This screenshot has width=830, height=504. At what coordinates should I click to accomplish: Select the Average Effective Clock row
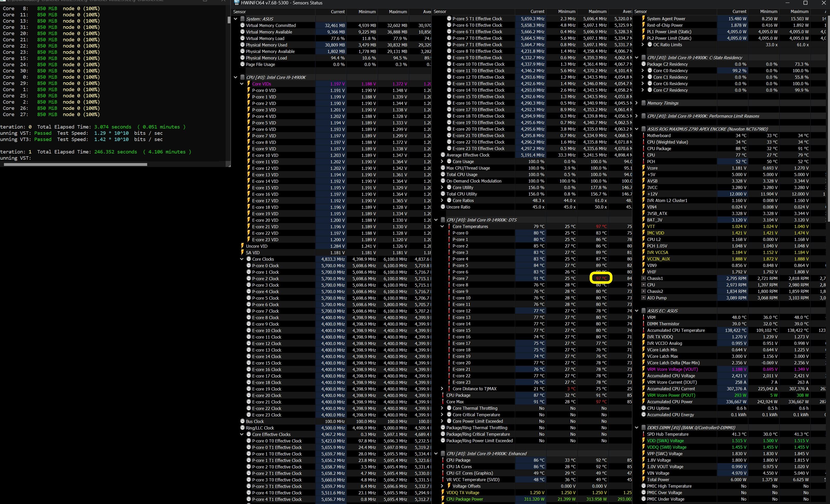pos(468,155)
